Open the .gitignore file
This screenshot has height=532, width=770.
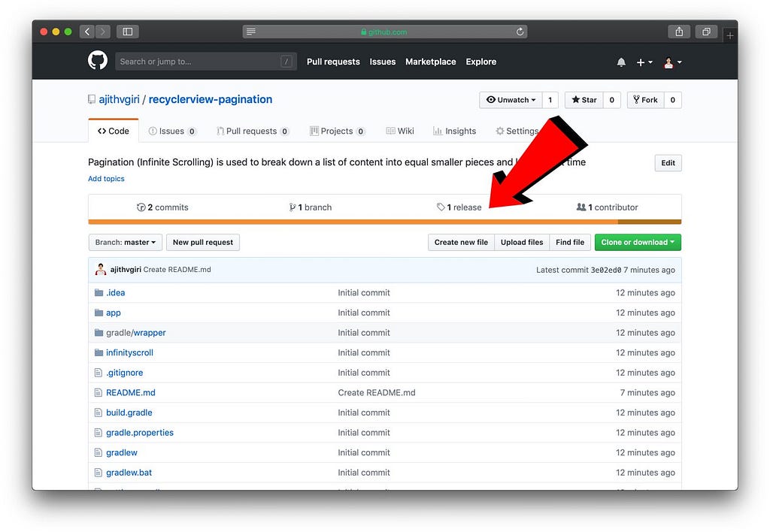point(125,373)
